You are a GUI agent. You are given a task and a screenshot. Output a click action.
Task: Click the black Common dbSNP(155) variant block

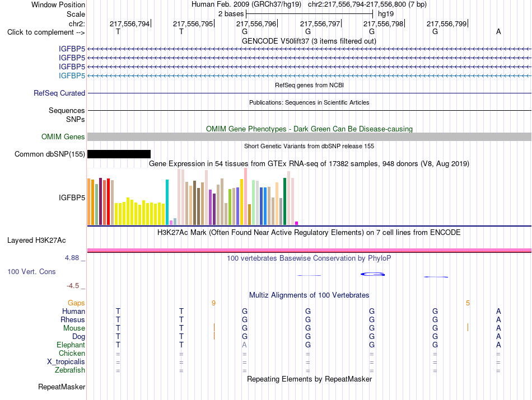coord(119,154)
